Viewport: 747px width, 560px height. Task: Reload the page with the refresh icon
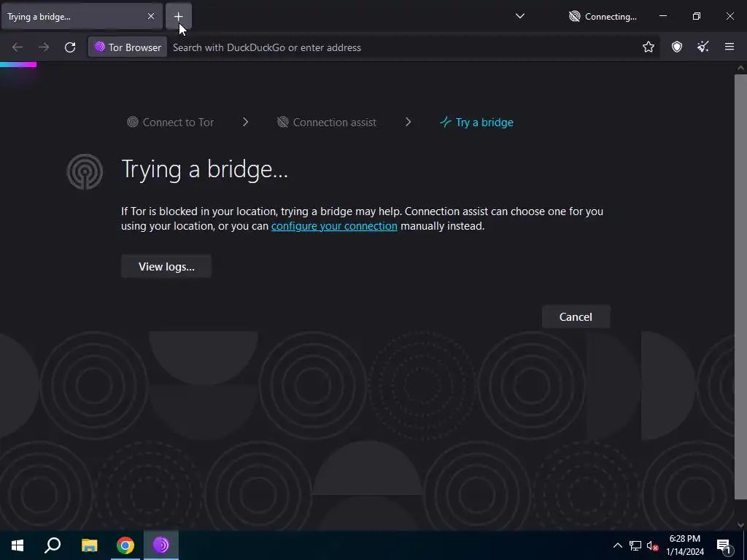pos(70,47)
